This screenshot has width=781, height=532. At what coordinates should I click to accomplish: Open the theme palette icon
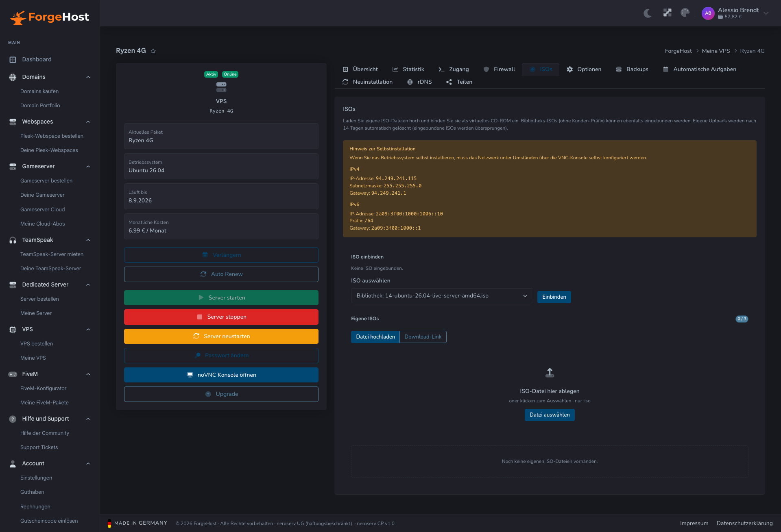pyautogui.click(x=685, y=13)
